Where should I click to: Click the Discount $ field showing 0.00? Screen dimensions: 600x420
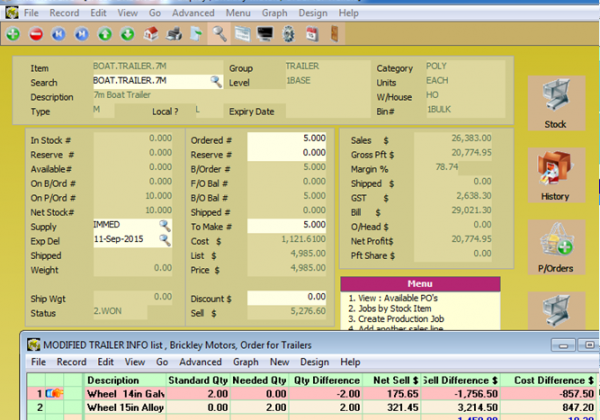click(x=287, y=297)
